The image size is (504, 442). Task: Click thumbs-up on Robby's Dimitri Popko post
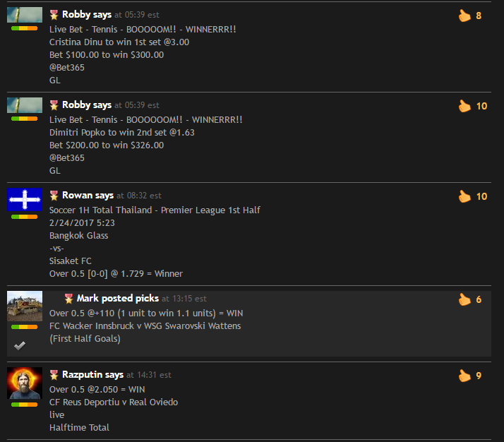[x=464, y=106]
